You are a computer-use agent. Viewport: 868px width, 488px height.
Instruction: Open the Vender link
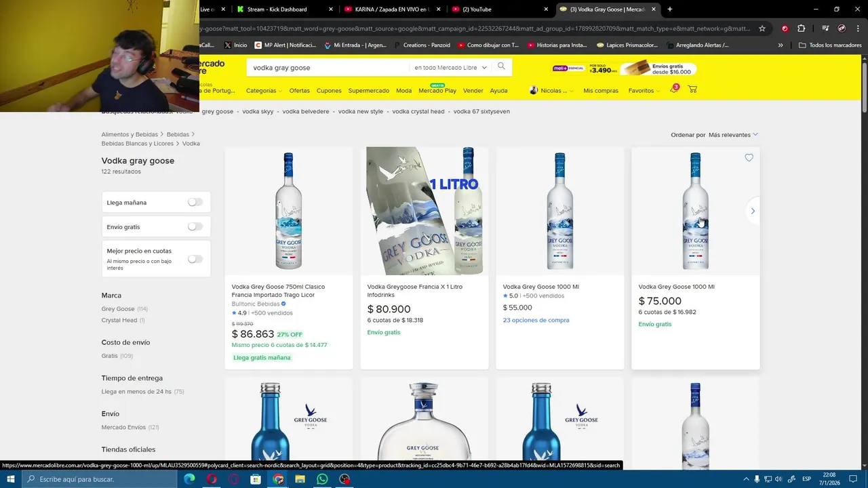(x=473, y=91)
